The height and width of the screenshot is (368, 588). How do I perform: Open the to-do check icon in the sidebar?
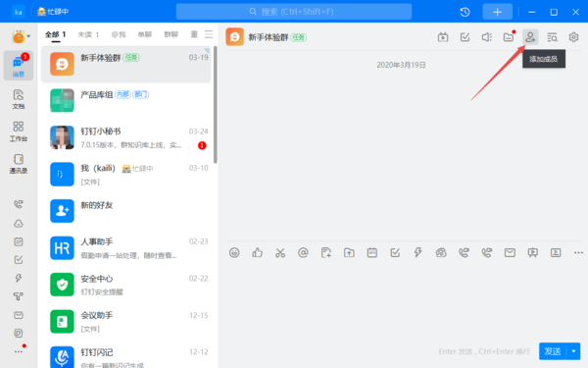point(19,260)
